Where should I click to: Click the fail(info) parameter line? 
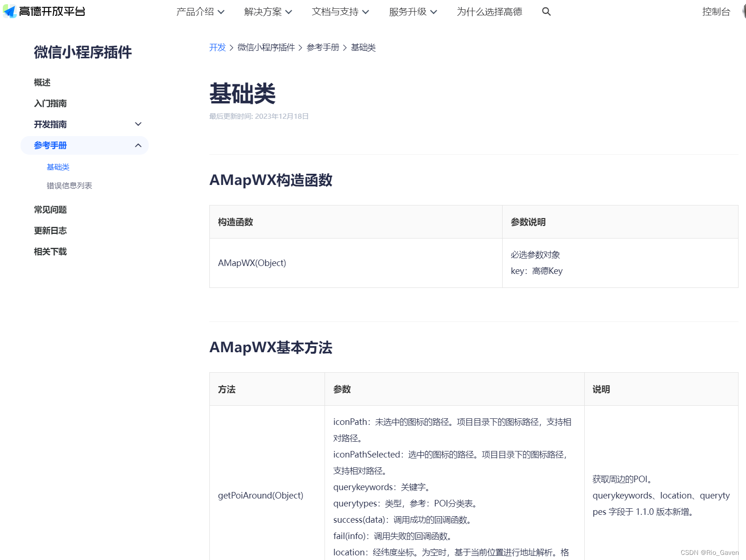(393, 536)
